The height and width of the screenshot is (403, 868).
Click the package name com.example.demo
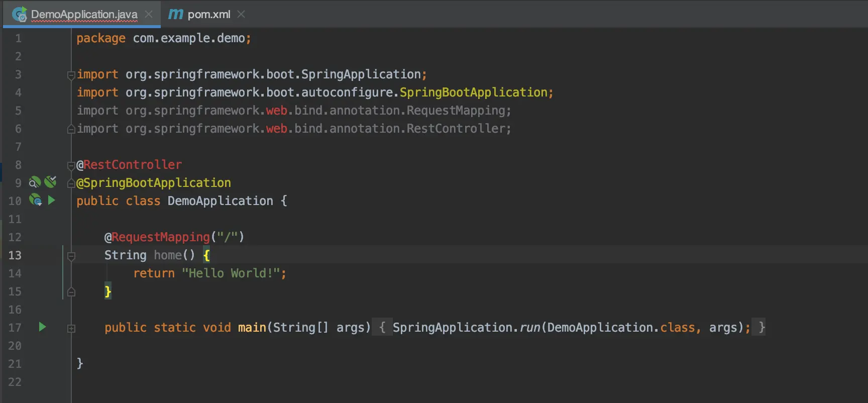189,38
